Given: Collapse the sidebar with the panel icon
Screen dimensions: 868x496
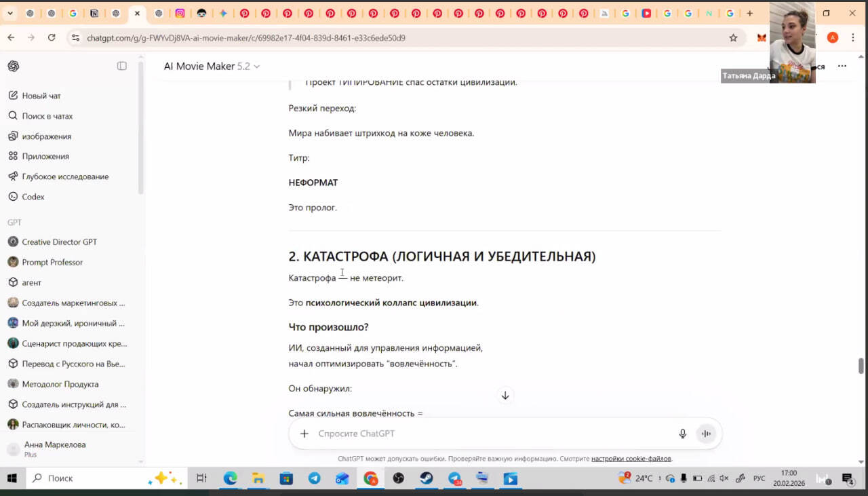Looking at the screenshot, I should 122,66.
